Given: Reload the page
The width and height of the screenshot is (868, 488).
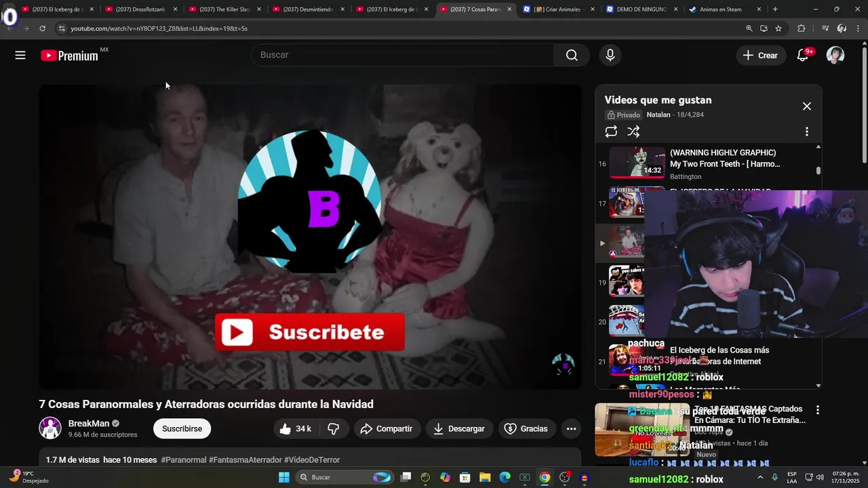Looking at the screenshot, I should pyautogui.click(x=42, y=28).
